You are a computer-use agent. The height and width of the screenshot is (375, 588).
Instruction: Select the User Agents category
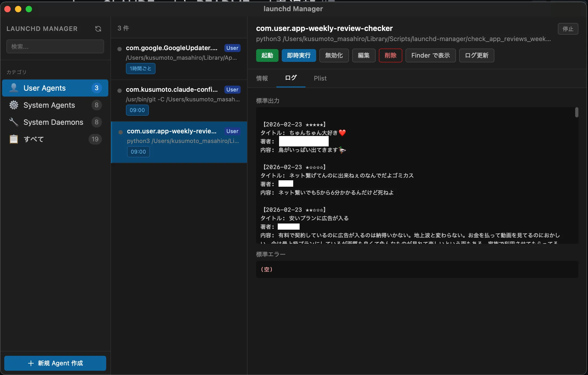(x=55, y=88)
